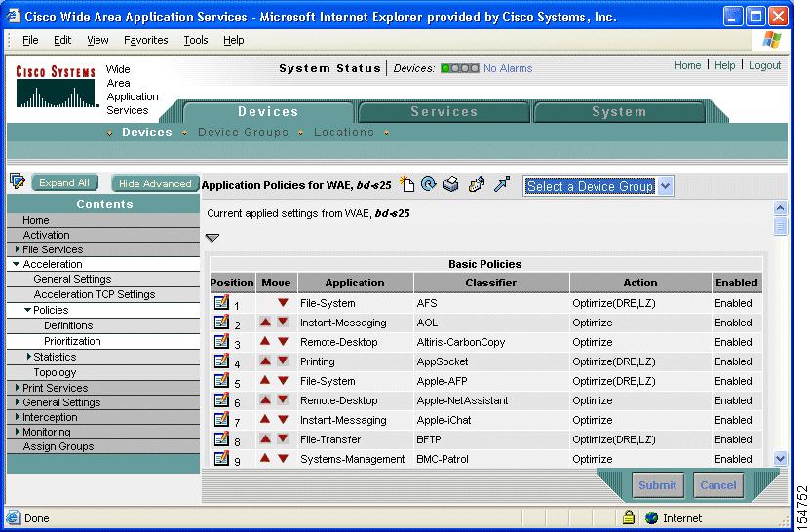Edit policy row 1 AFS

[x=221, y=302]
